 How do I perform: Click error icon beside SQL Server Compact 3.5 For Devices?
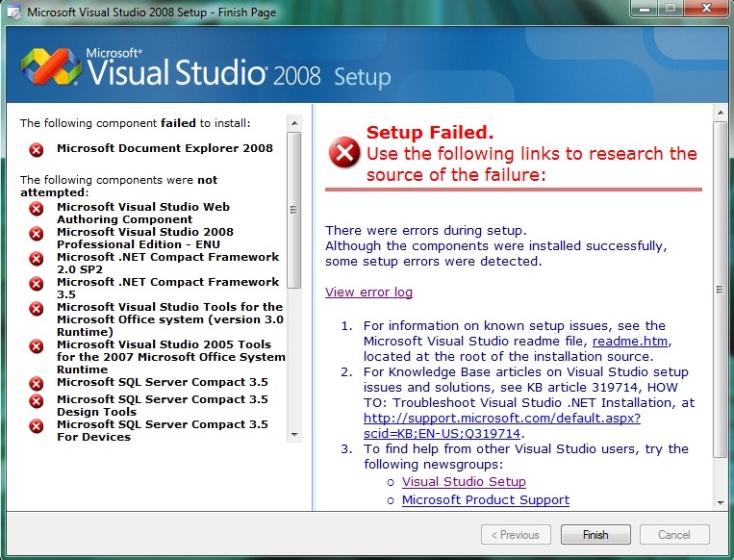(x=37, y=425)
